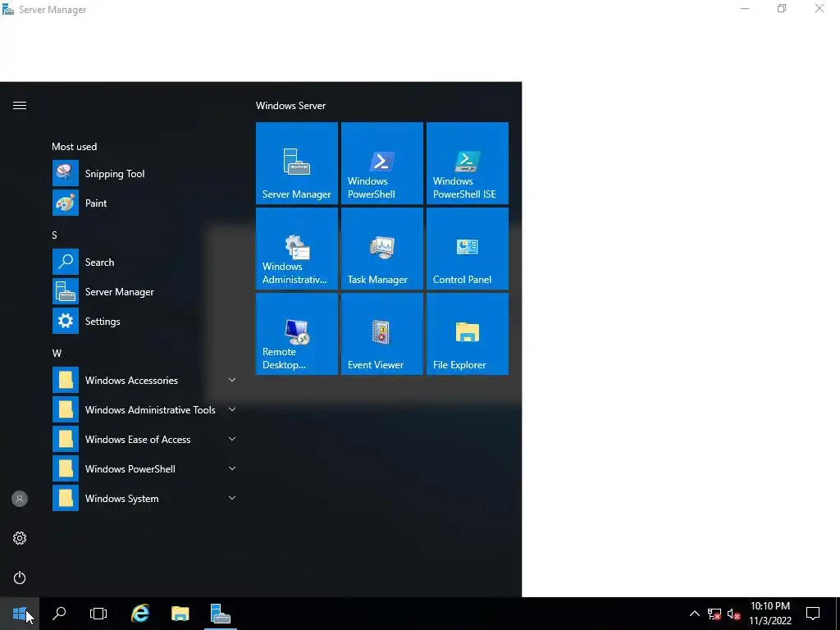
Task: Open the Windows PowerShell ISE tile
Action: click(x=467, y=163)
